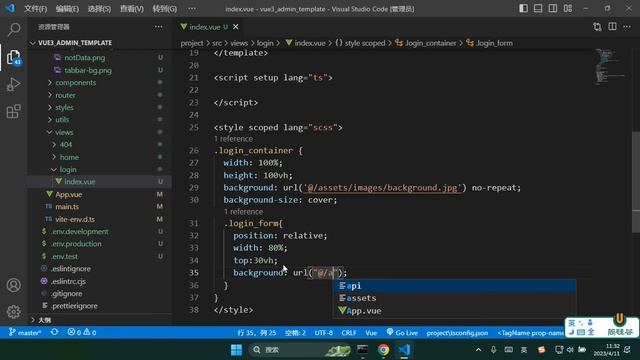
Task: Open the Edit menu (编辑)
Action: click(67, 9)
